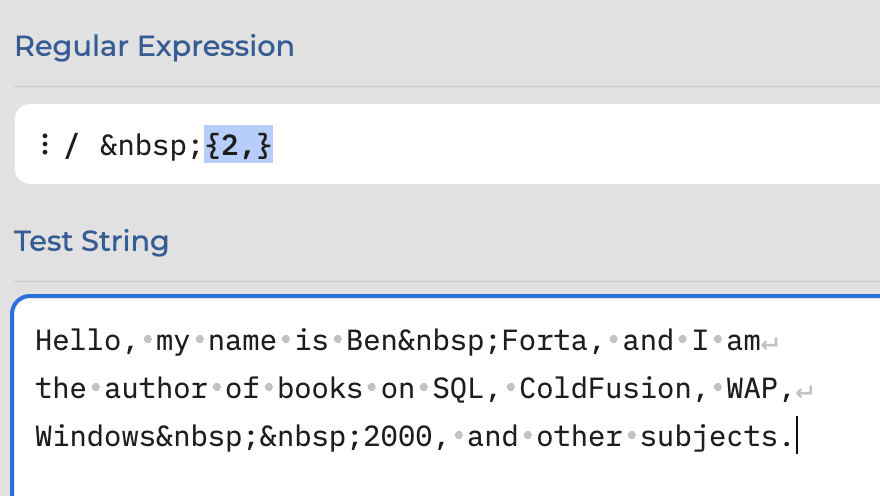Click Ben&nbsp;Forta in the test string

[x=467, y=341]
